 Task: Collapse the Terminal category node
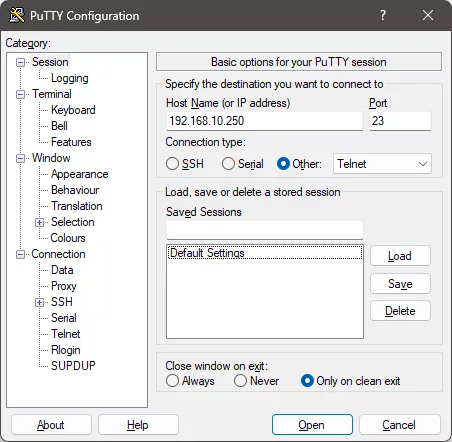(20, 94)
